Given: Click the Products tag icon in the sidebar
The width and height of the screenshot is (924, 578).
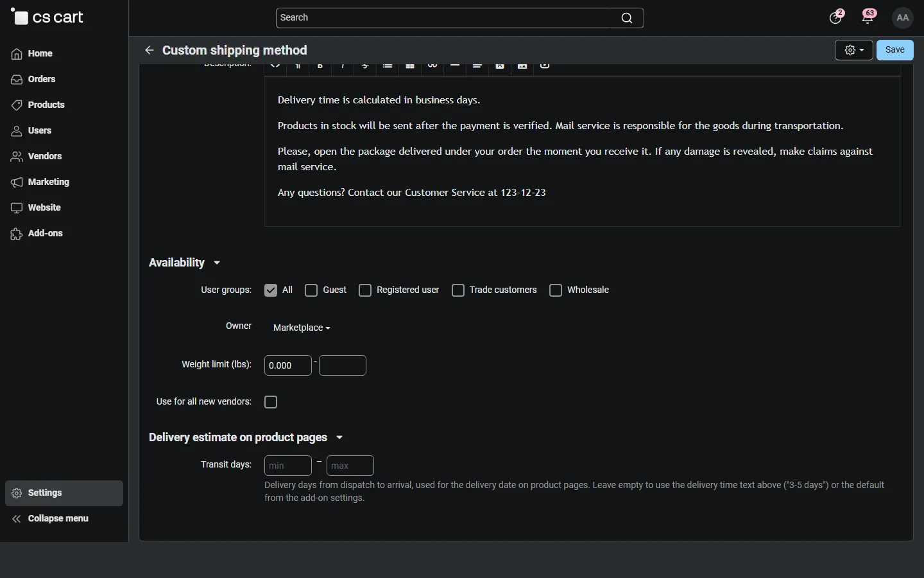Looking at the screenshot, I should point(17,105).
